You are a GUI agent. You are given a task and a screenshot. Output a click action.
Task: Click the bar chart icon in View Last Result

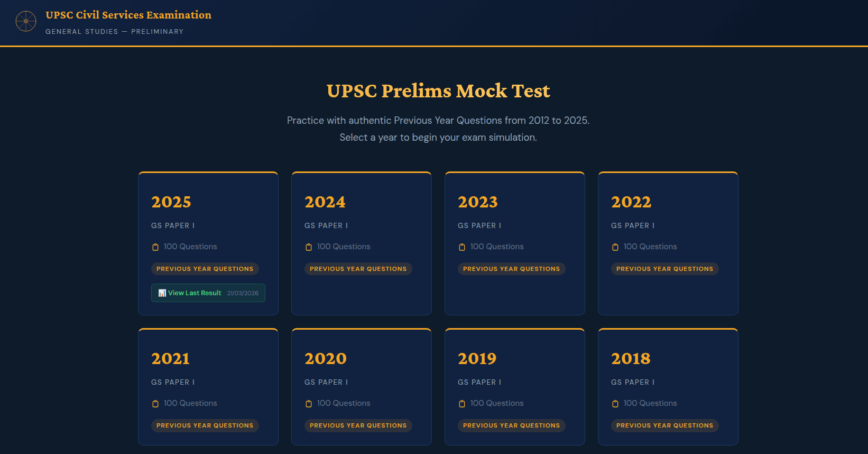tap(161, 293)
